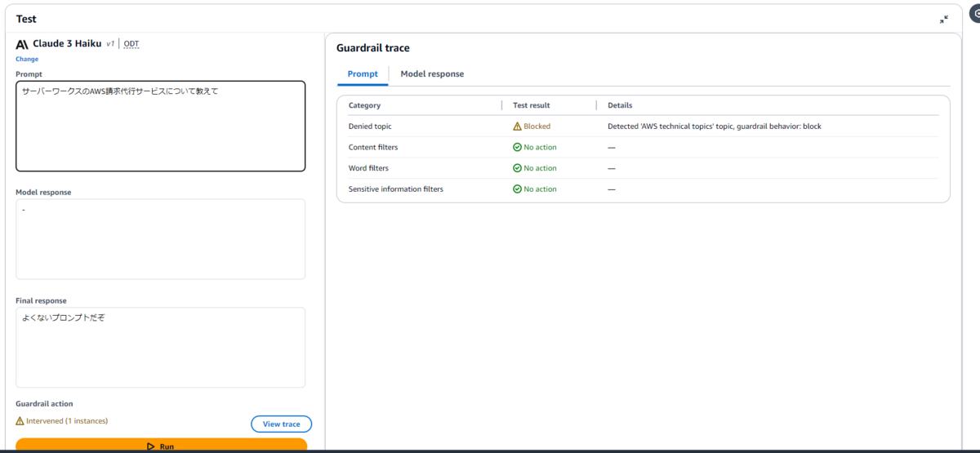Click the 'Intervened (1 instances)' status text
The height and width of the screenshot is (453, 980).
pyautogui.click(x=67, y=421)
